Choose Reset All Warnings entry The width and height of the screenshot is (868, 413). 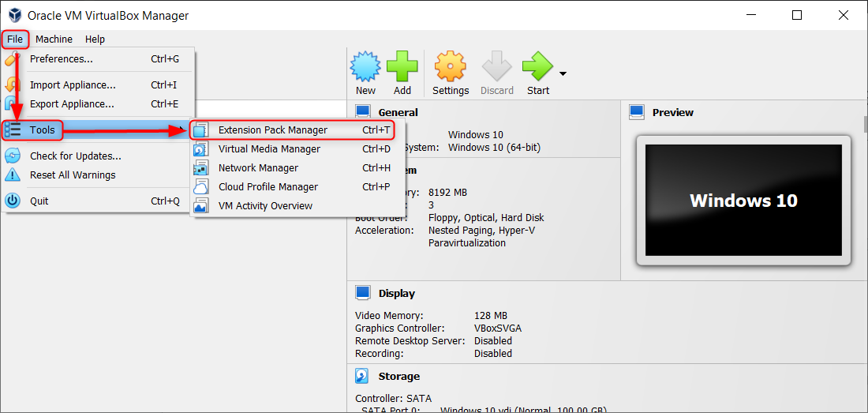pyautogui.click(x=98, y=175)
